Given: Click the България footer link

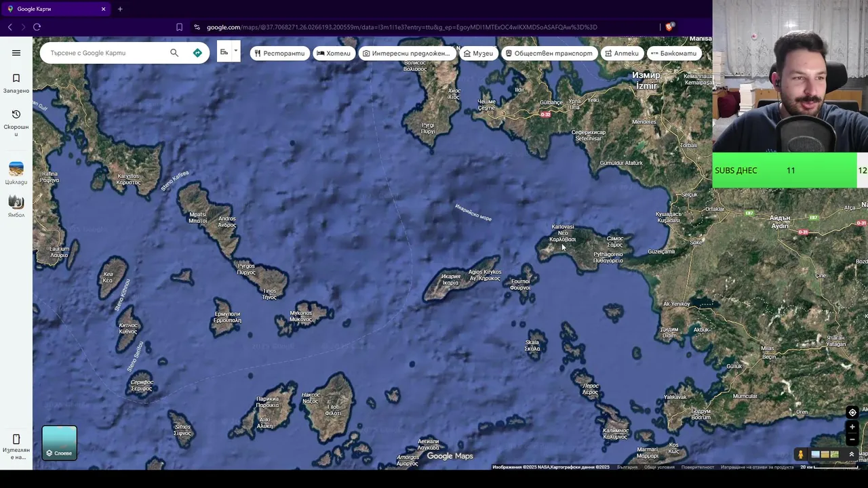Looking at the screenshot, I should (627, 467).
